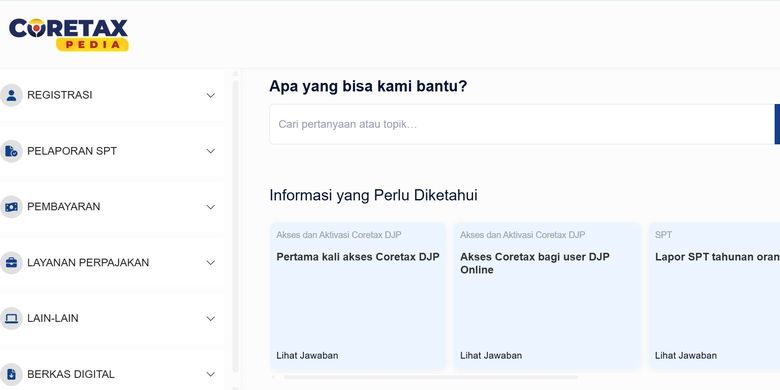The height and width of the screenshot is (390, 780).
Task: Click the blue search button beside search field
Action: point(777,124)
